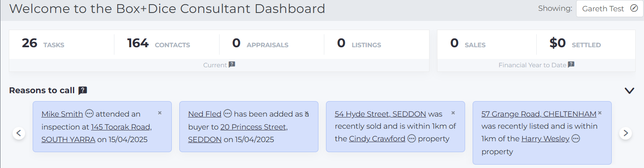Dismiss the 54 Hyde Street card

[453, 113]
